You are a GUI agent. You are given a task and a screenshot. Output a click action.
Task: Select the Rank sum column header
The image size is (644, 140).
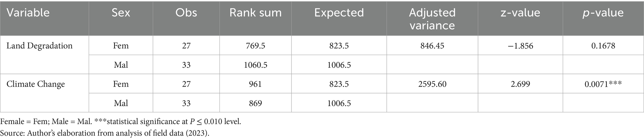[x=255, y=13]
